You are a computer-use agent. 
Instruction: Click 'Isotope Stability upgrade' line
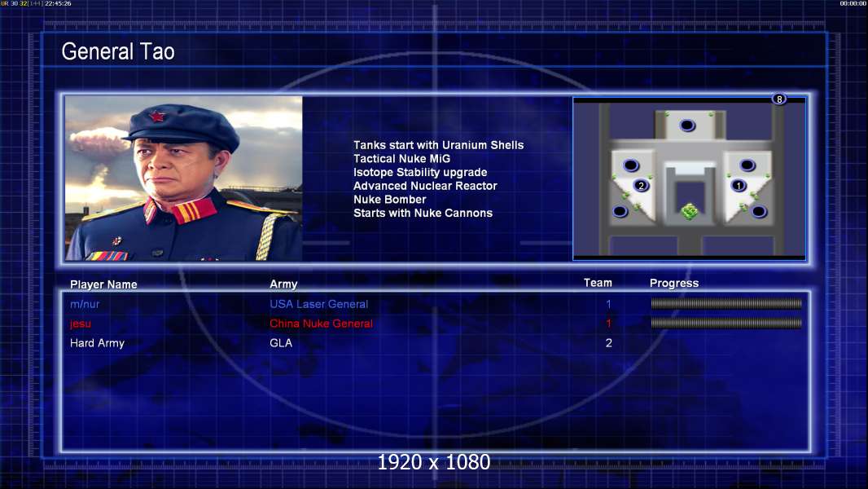coord(420,172)
